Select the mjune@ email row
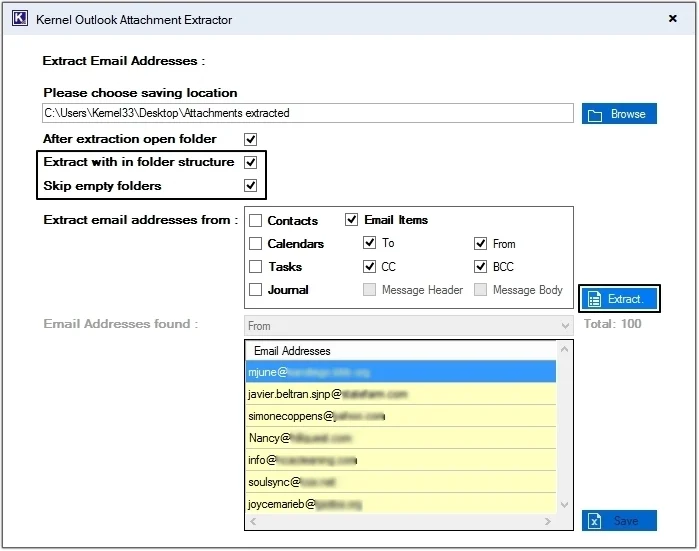This screenshot has width=699, height=551. tap(401, 373)
